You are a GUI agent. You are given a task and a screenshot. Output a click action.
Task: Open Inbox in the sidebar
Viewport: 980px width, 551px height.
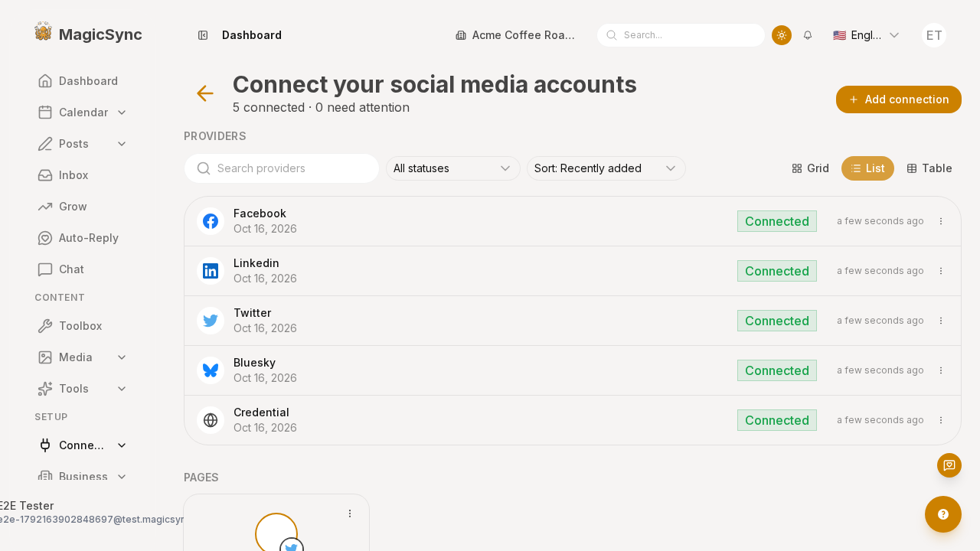point(83,175)
